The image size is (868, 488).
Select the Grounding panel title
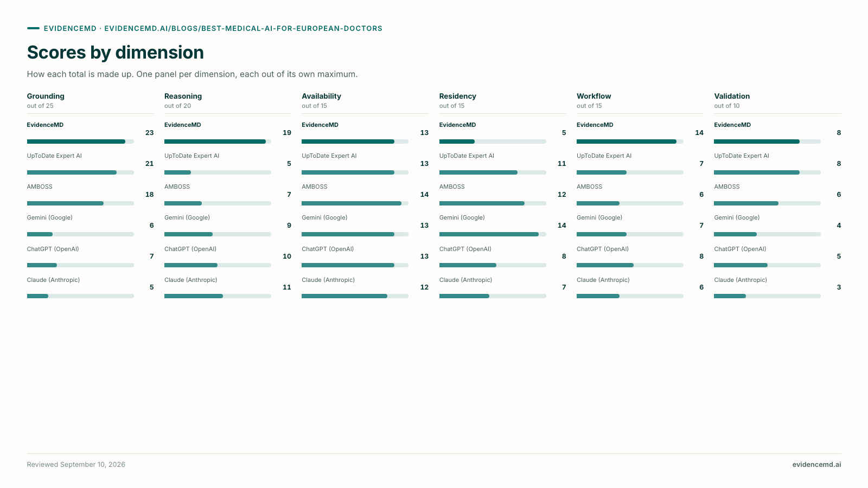pos(46,96)
